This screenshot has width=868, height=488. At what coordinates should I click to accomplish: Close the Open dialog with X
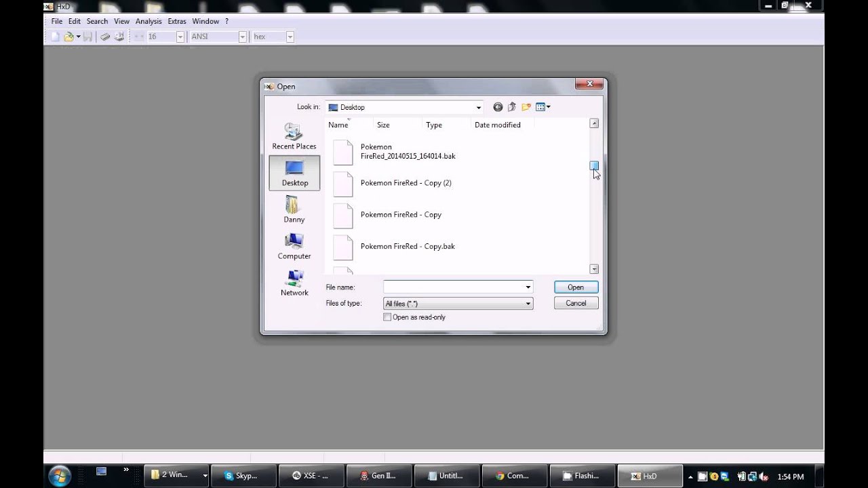[589, 83]
